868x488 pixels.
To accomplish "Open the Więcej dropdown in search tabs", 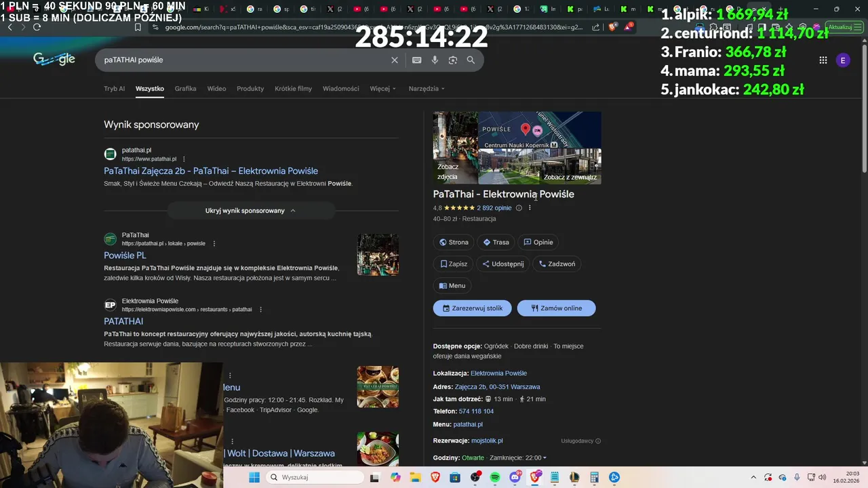I will (x=382, y=89).
